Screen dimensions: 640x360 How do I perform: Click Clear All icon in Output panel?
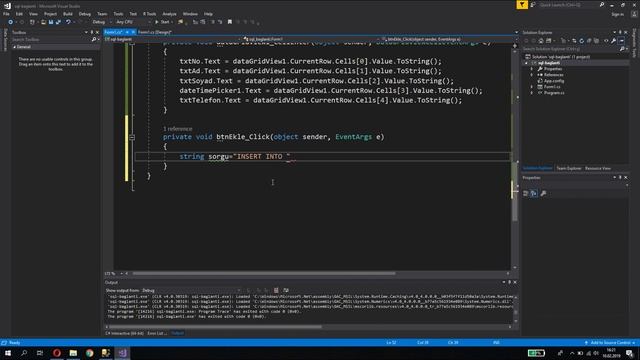pos(276,291)
